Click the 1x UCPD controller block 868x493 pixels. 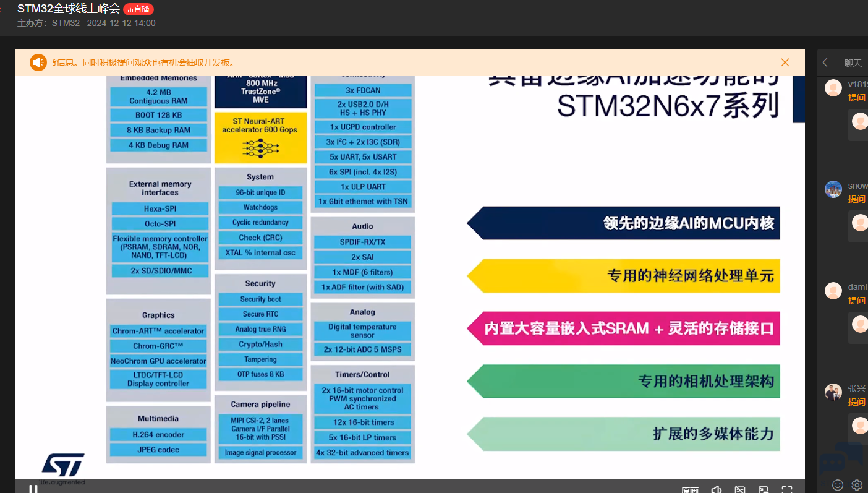pyautogui.click(x=363, y=127)
